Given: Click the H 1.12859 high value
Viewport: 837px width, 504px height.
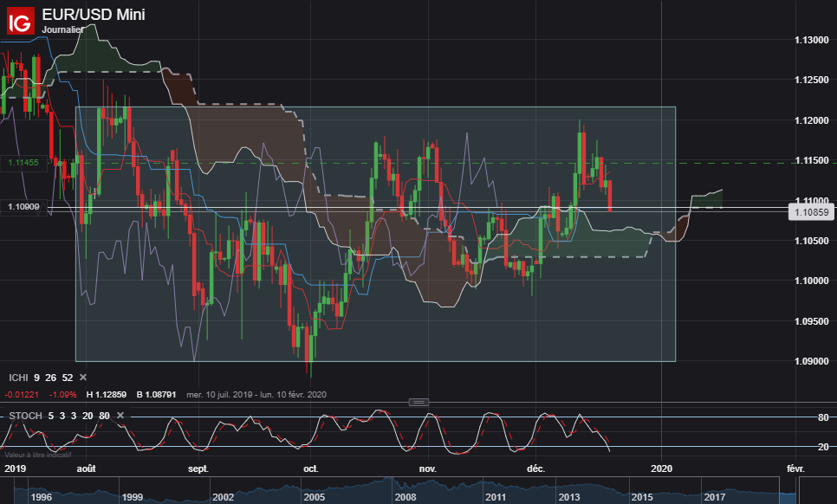Looking at the screenshot, I should point(107,395).
